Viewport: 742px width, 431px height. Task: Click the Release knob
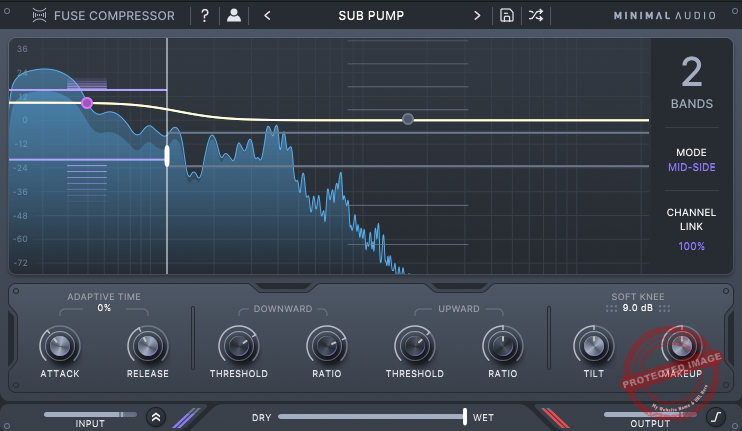click(x=148, y=346)
